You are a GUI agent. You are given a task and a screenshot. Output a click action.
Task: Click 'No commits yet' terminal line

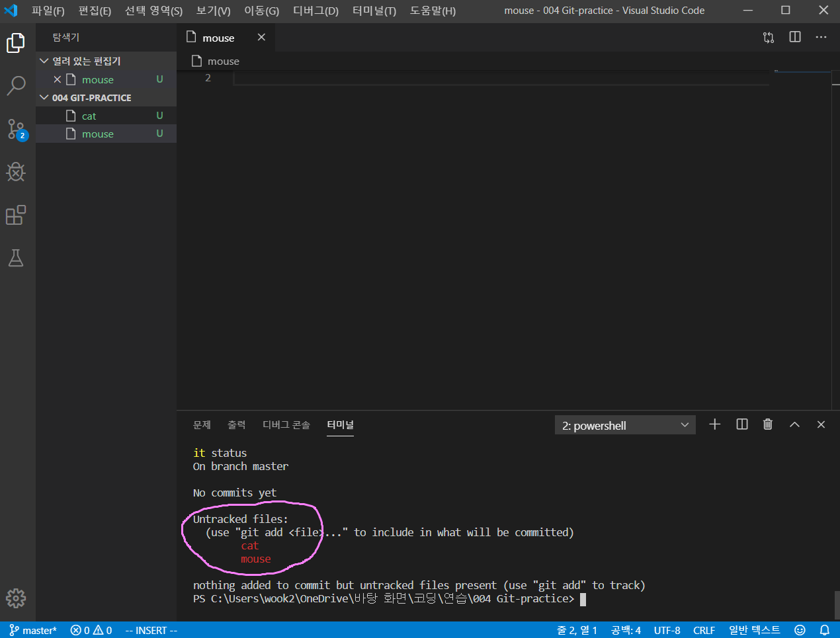tap(235, 493)
